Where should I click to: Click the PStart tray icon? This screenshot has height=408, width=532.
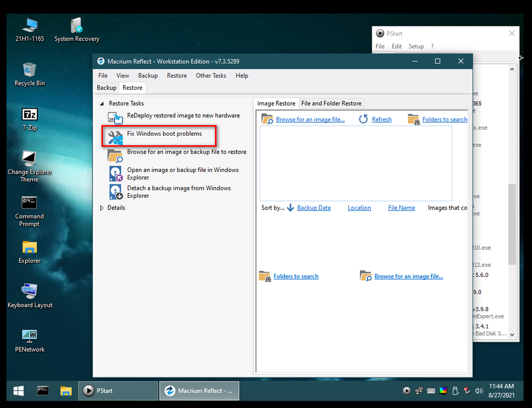click(x=406, y=391)
